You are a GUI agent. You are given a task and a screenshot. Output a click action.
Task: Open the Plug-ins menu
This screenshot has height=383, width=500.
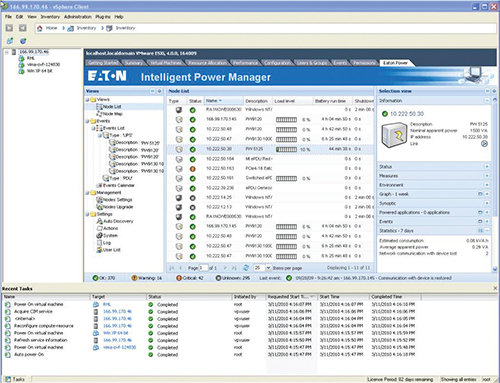point(103,17)
